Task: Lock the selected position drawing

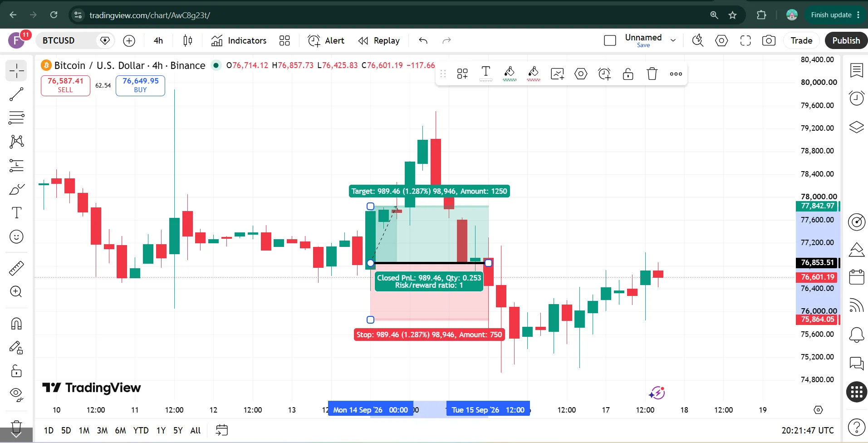Action: (628, 74)
